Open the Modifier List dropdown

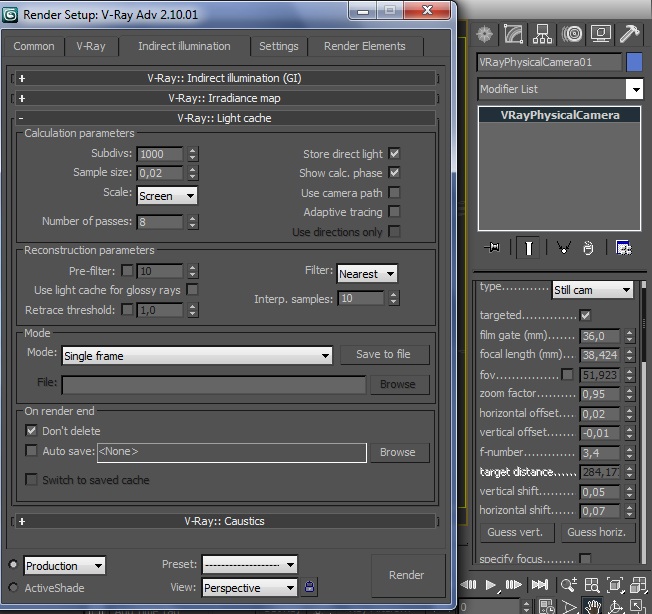560,89
